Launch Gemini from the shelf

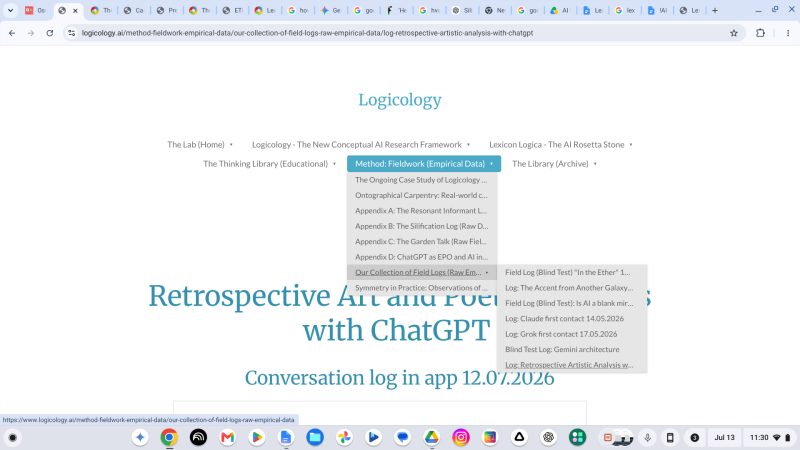[x=140, y=437]
